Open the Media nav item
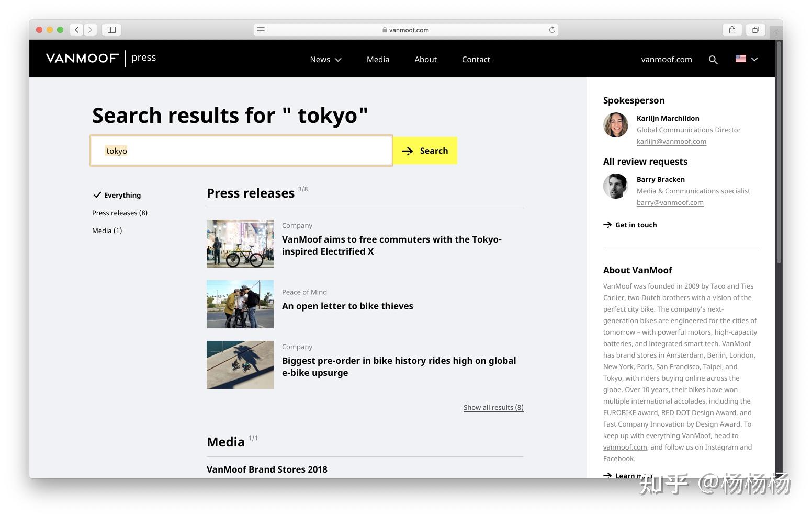Viewport: 812px width, 517px height. point(378,60)
